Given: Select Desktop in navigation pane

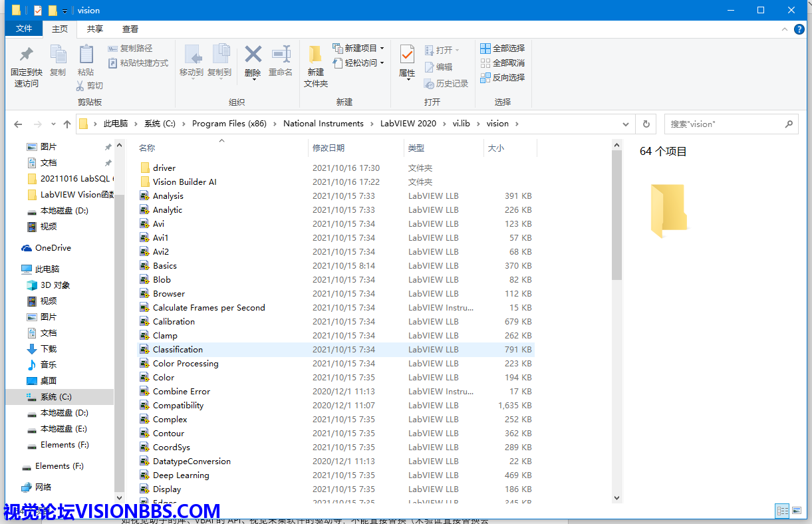Looking at the screenshot, I should tap(48, 380).
